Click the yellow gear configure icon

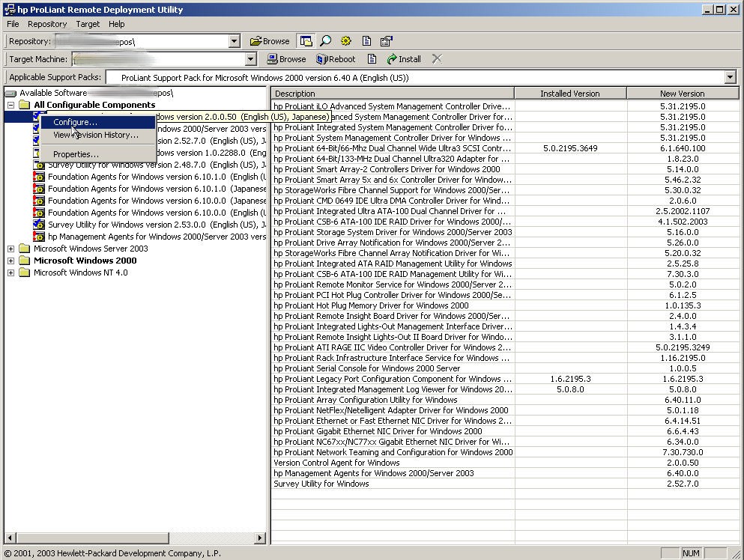346,41
